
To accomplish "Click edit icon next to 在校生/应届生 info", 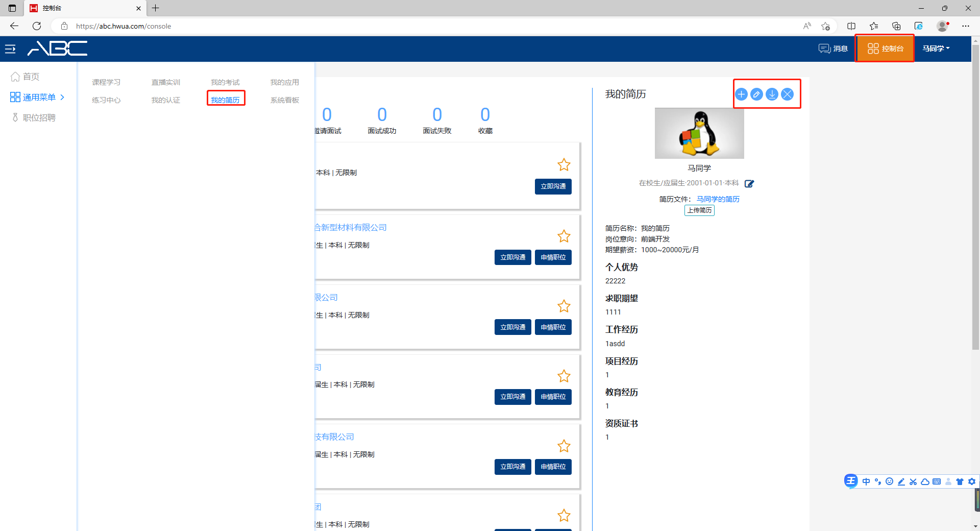I will pos(749,183).
